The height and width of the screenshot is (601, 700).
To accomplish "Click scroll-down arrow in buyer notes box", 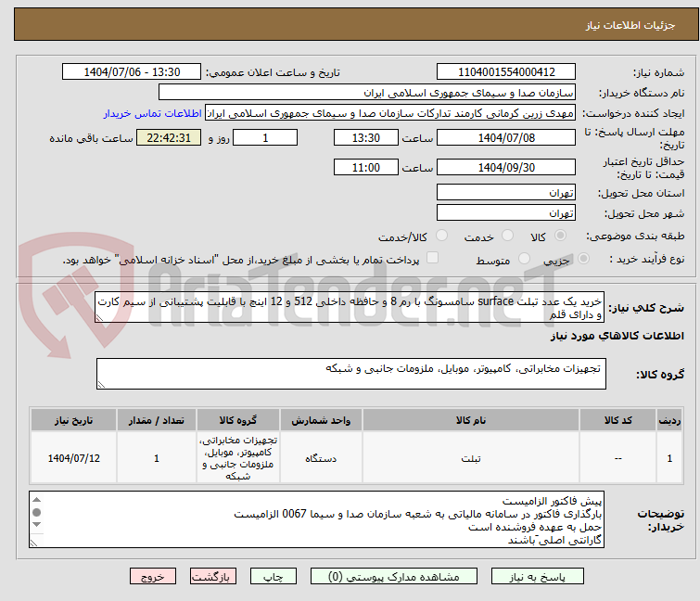I will click(x=36, y=525).
